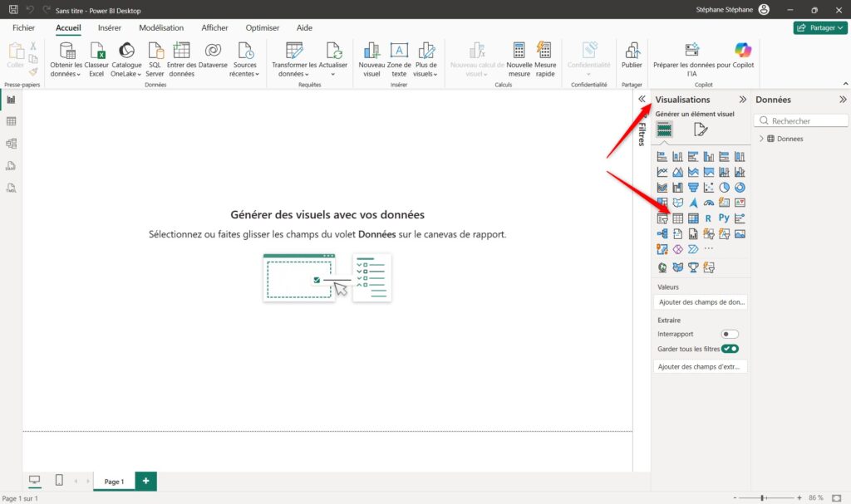Select the slicer visual
This screenshot has height=504, width=851.
pyautogui.click(x=662, y=218)
